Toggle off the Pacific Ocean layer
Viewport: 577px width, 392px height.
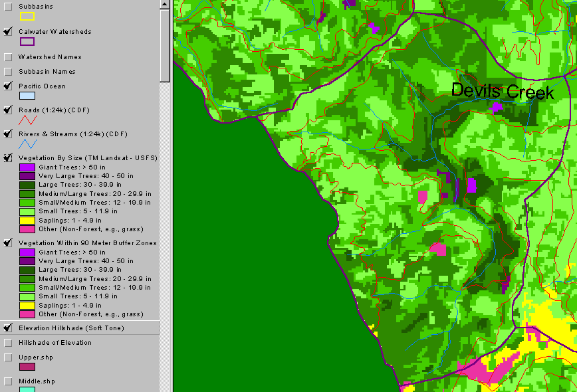[x=8, y=86]
